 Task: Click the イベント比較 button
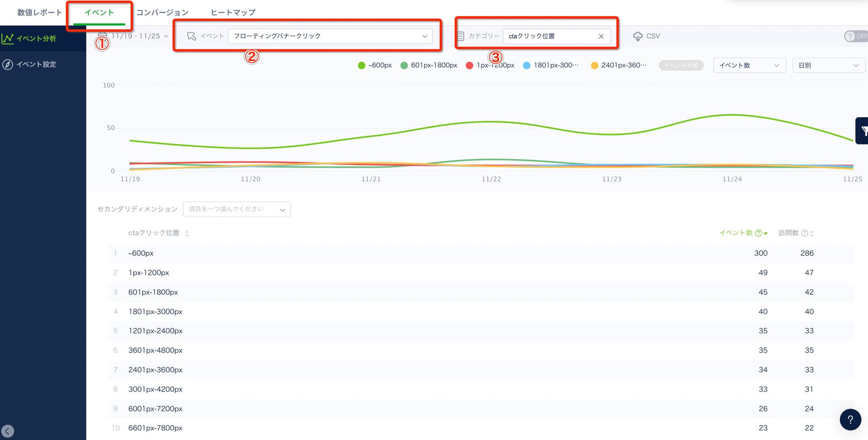pos(681,66)
